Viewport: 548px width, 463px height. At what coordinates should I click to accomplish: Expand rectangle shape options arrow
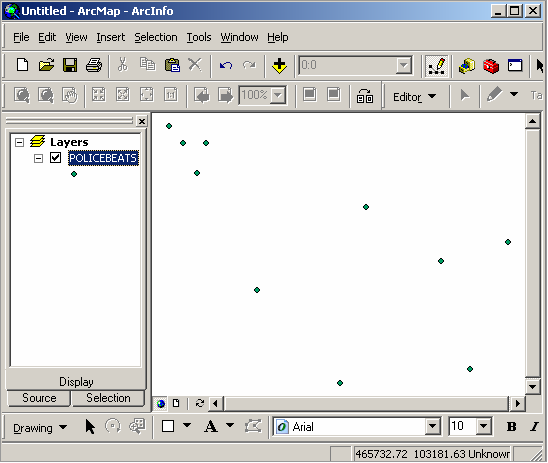click(x=187, y=425)
